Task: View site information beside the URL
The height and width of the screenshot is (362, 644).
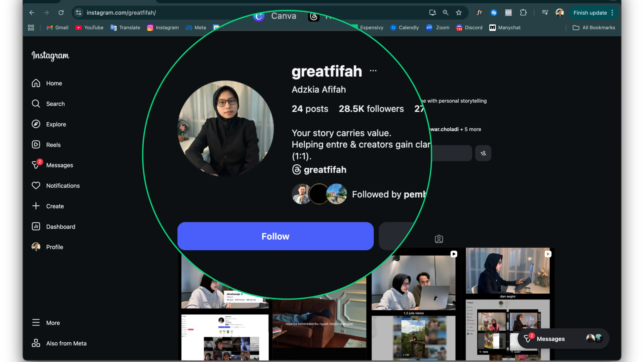Action: coord(79,13)
